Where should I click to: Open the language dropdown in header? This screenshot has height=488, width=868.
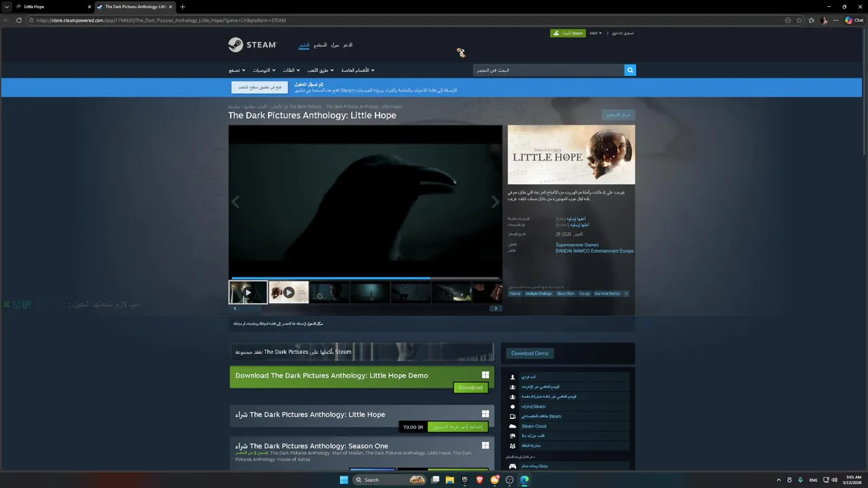595,33
